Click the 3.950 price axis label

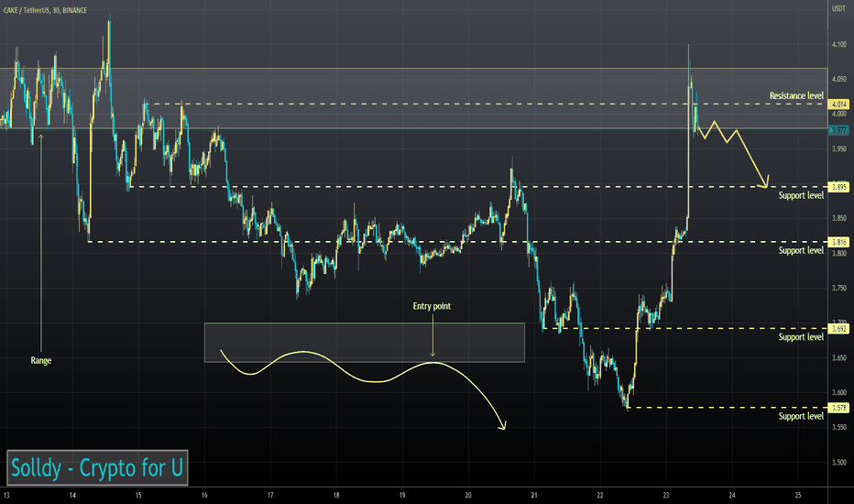(x=839, y=148)
